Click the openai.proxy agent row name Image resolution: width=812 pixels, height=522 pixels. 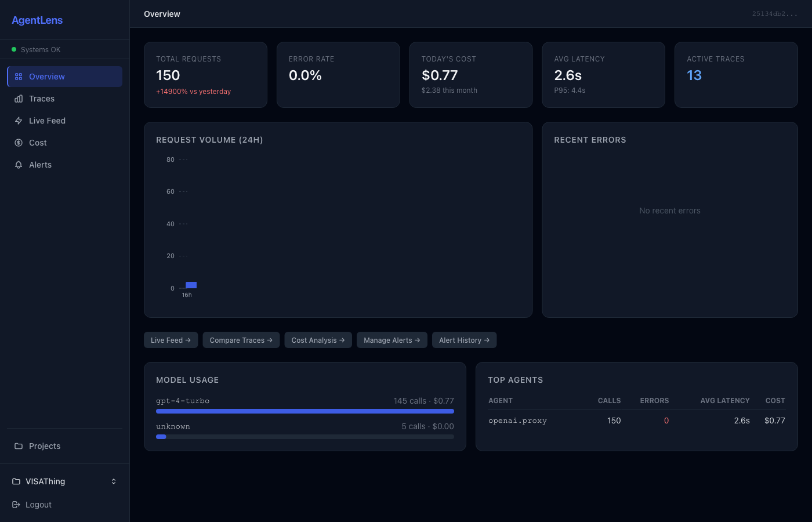tap(517, 420)
